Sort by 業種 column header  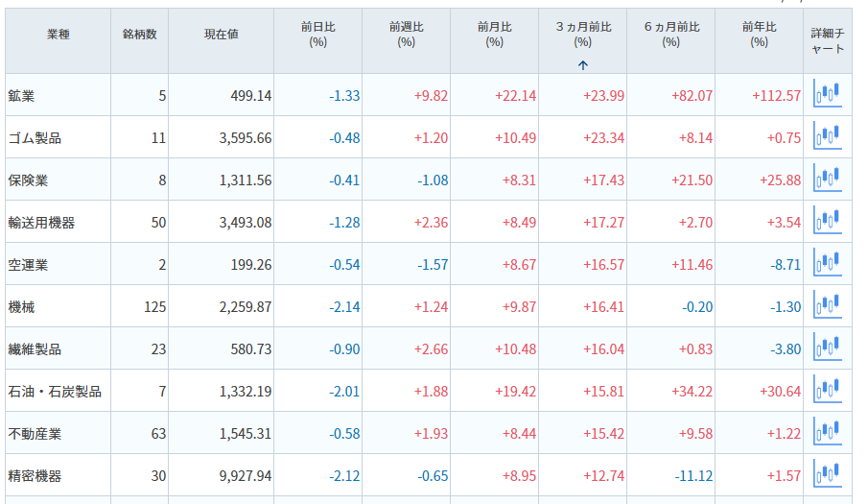click(x=58, y=35)
